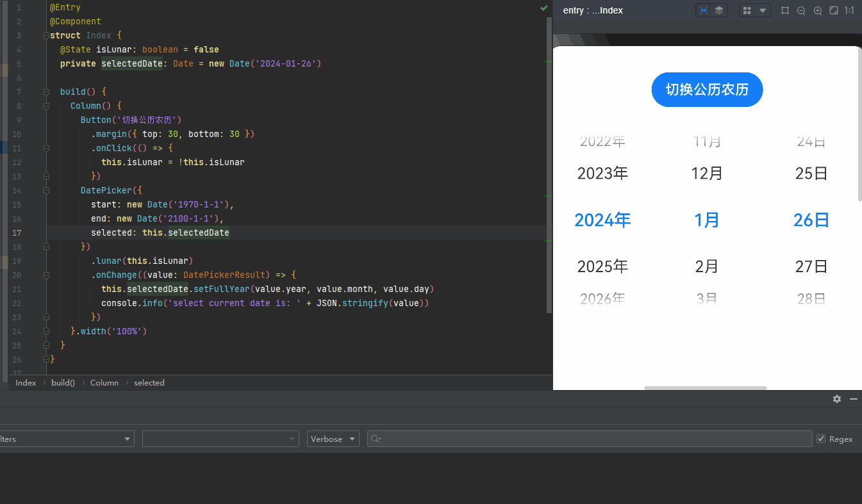This screenshot has height=504, width=862.
Task: Open log panel settings gear
Action: pos(837,399)
